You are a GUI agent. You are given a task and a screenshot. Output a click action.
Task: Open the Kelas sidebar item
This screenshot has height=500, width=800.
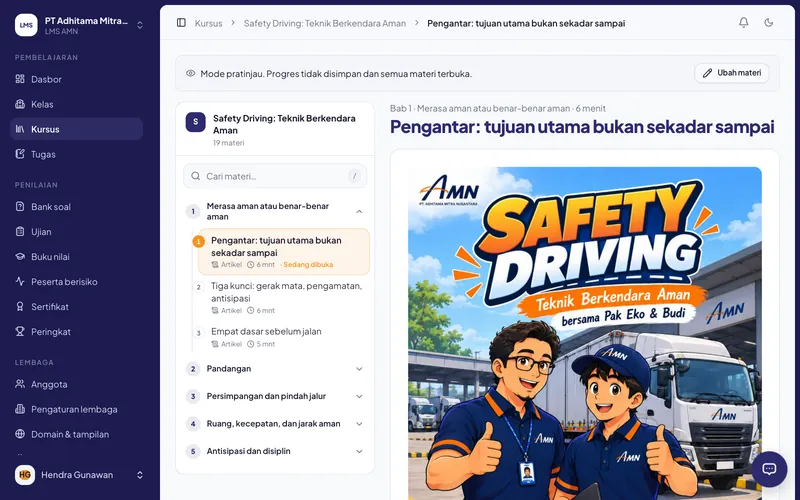pos(77,104)
